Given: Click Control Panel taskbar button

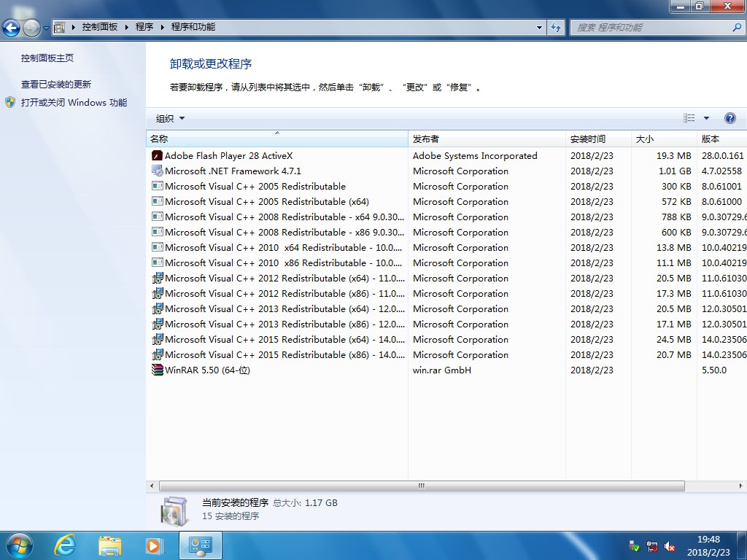Looking at the screenshot, I should point(200,545).
